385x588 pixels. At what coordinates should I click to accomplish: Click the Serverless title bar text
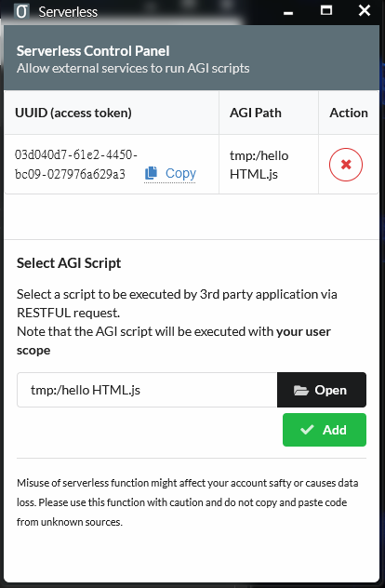pos(68,12)
